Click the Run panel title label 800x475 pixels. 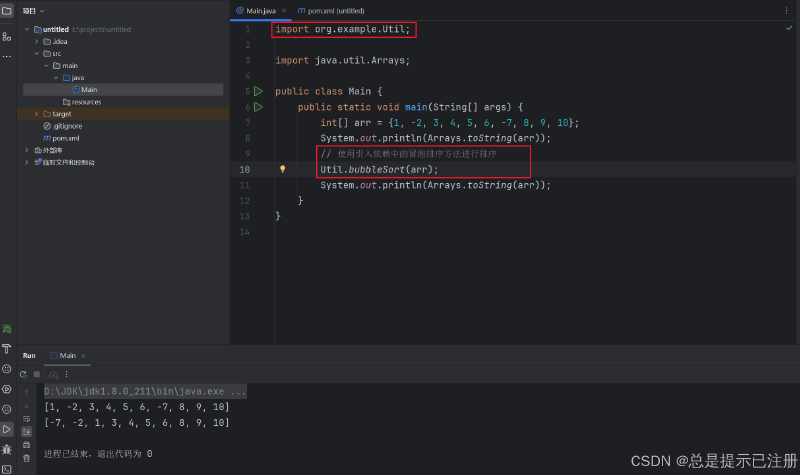29,356
